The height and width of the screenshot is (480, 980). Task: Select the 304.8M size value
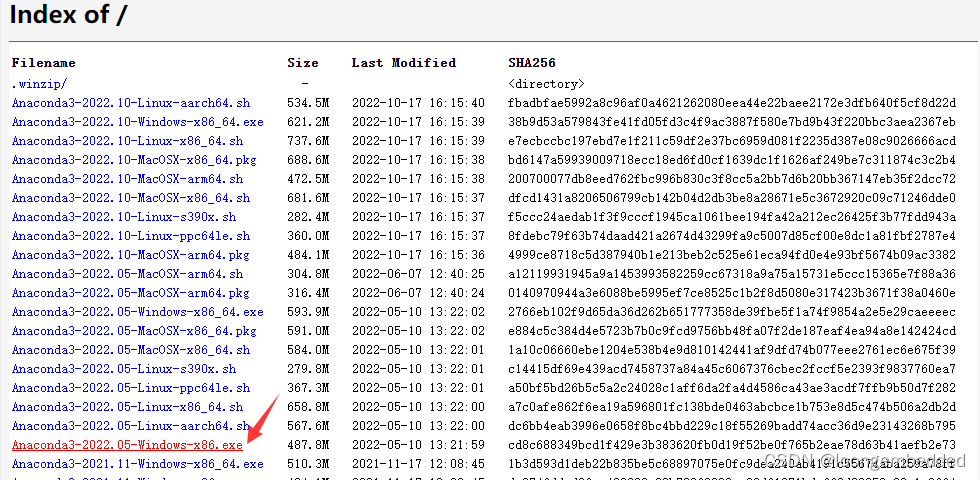(308, 274)
